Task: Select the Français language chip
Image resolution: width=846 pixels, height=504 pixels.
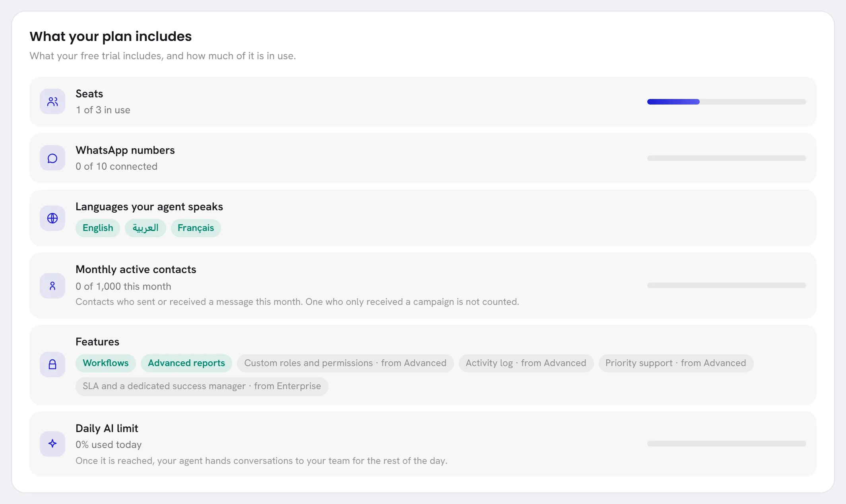Action: (x=196, y=228)
